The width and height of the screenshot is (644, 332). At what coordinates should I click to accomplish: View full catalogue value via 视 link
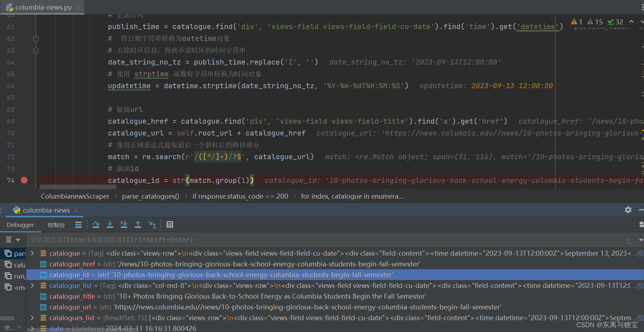pyautogui.click(x=640, y=253)
